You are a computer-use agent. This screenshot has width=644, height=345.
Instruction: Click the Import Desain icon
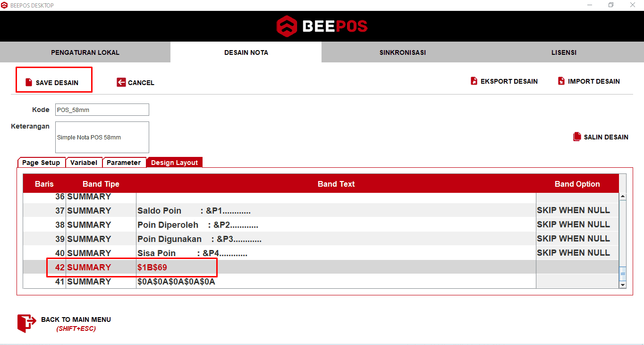[x=561, y=81]
